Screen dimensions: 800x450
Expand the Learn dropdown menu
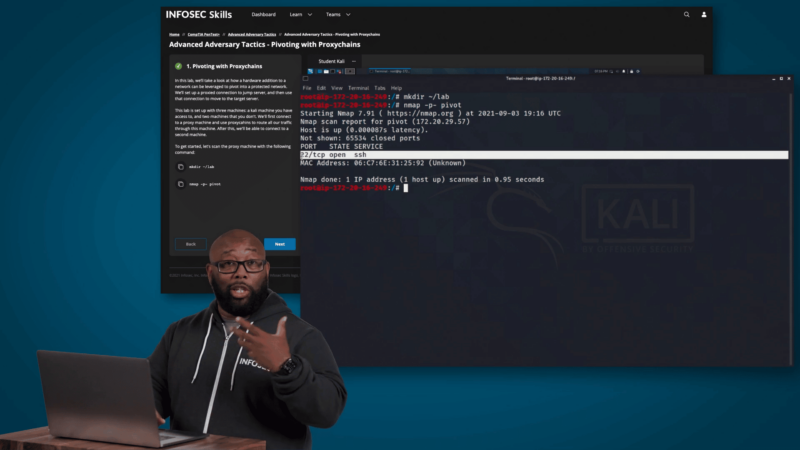(300, 15)
